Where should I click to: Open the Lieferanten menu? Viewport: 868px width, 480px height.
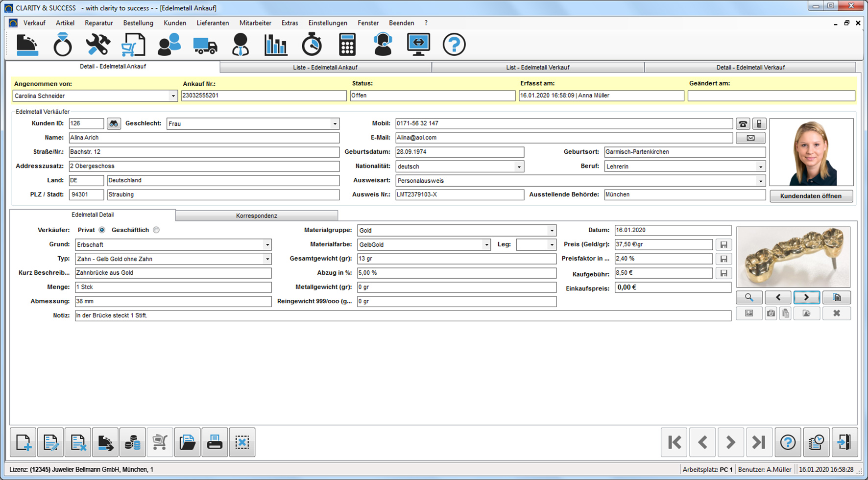[213, 23]
